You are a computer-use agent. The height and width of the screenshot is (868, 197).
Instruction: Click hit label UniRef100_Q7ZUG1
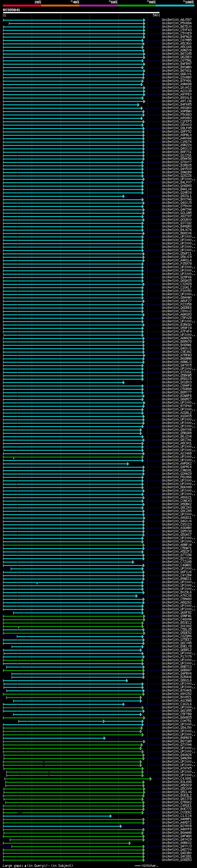tap(176, 372)
